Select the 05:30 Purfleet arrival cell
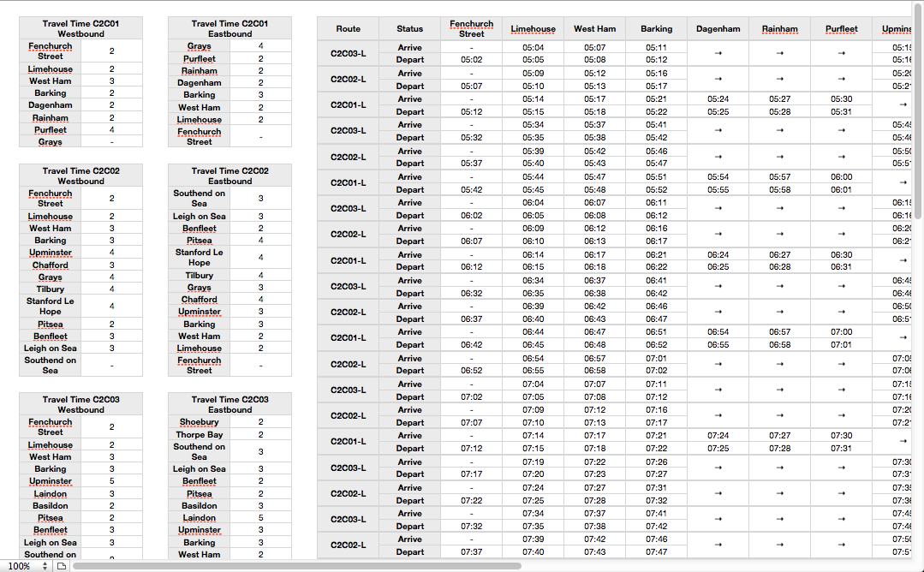The height and width of the screenshot is (572, 924). [841, 99]
